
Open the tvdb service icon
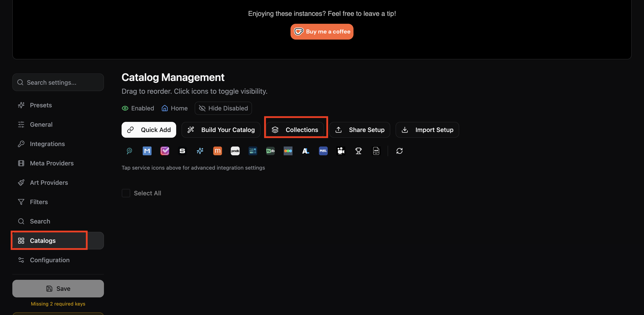click(x=270, y=151)
